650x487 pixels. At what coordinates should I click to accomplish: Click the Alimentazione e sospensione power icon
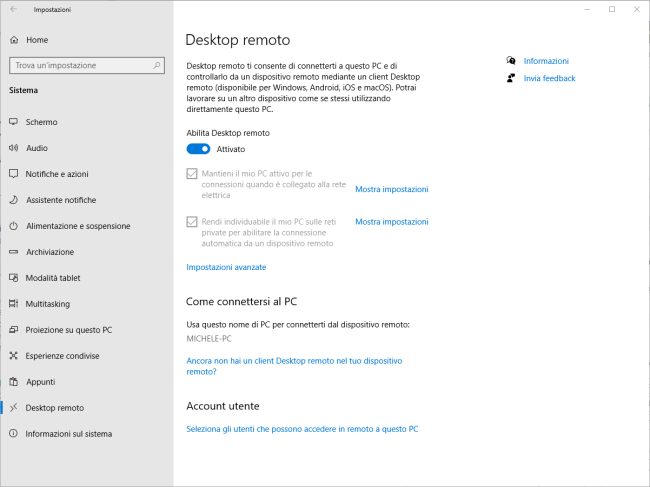(14, 226)
